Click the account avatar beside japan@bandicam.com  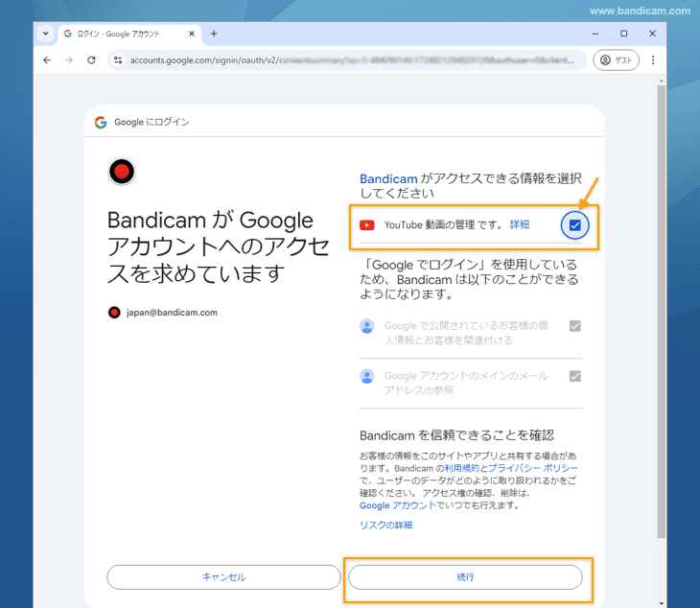tap(114, 313)
